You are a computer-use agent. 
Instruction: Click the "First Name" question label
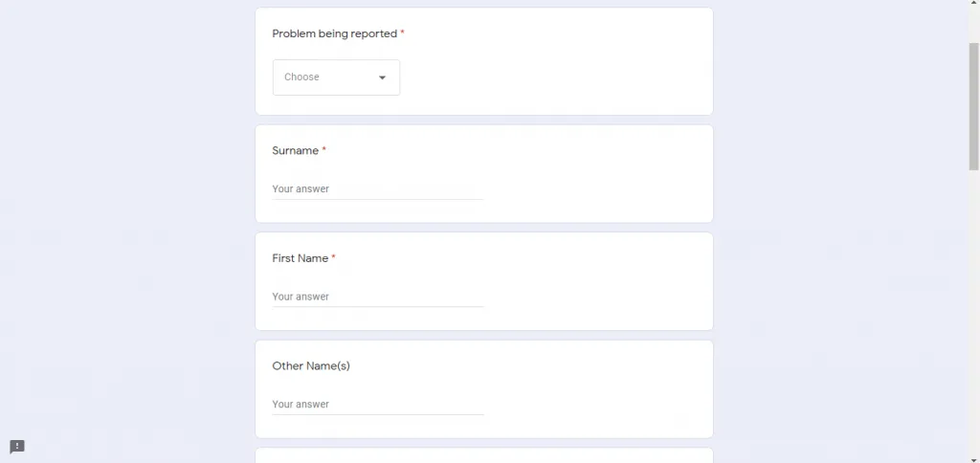300,258
